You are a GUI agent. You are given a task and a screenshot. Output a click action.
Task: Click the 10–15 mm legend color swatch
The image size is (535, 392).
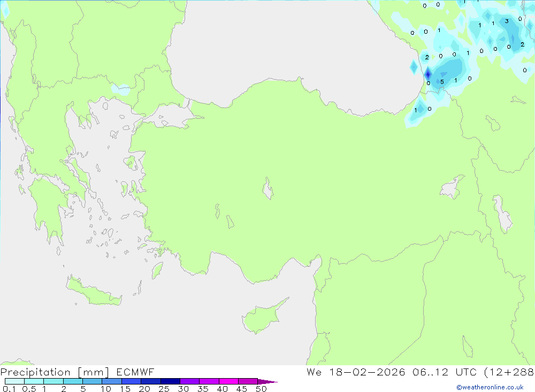112,381
